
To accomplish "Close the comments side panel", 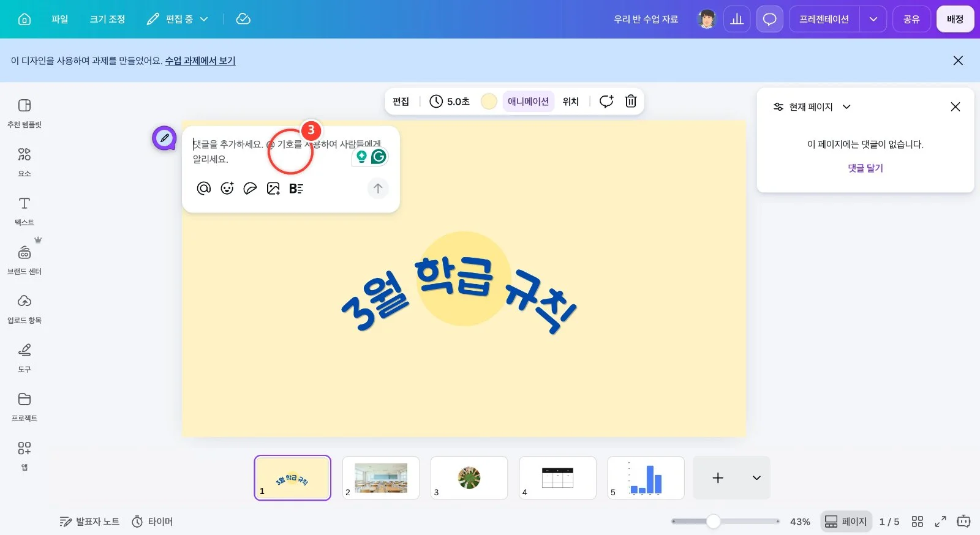I will click(x=955, y=107).
